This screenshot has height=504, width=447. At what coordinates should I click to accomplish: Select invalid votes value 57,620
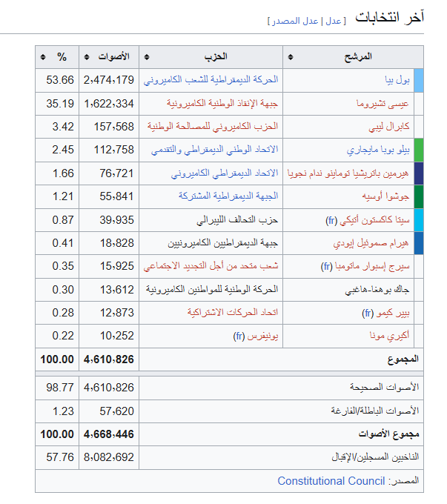coord(116,411)
